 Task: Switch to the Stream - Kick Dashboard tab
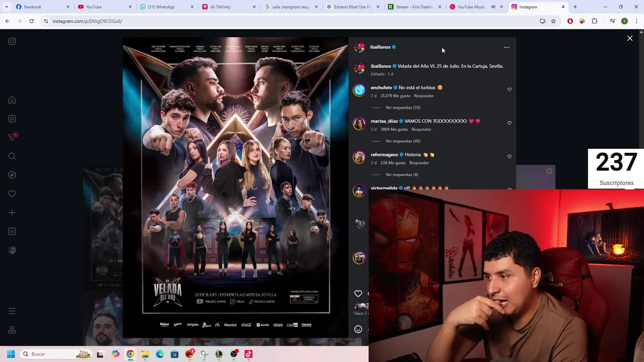[x=415, y=7]
